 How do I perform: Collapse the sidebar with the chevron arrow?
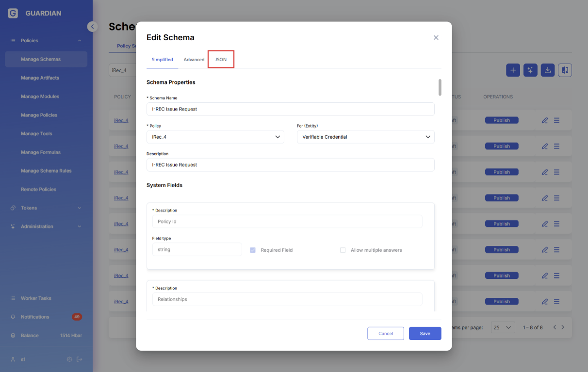92,27
